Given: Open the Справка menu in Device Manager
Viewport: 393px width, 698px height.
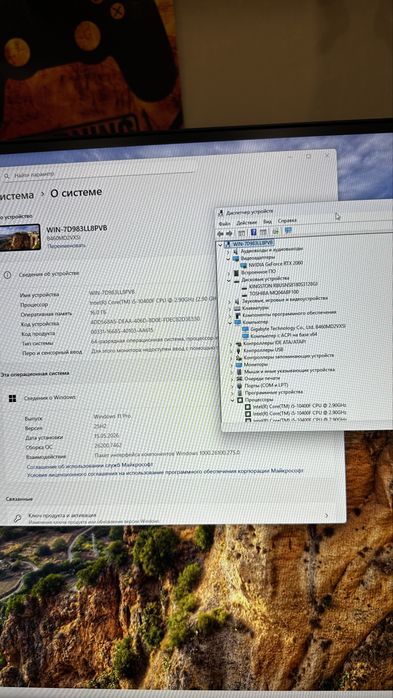Looking at the screenshot, I should coord(287,220).
